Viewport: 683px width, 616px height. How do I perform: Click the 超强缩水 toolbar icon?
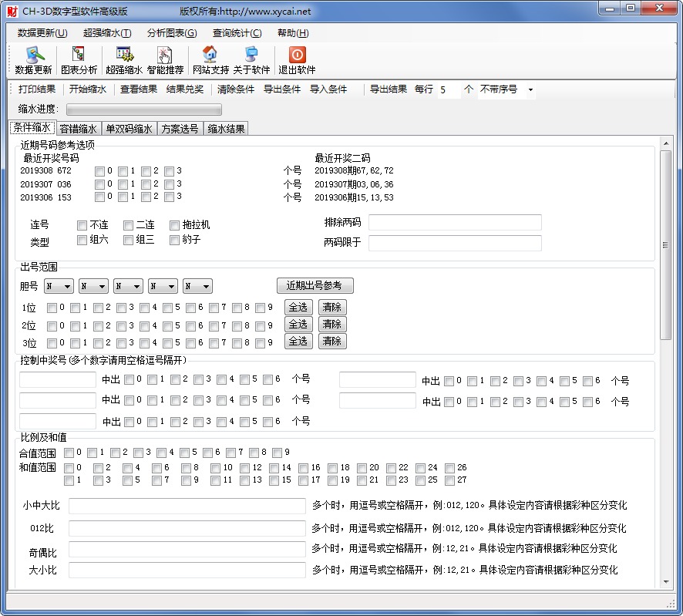tap(124, 60)
